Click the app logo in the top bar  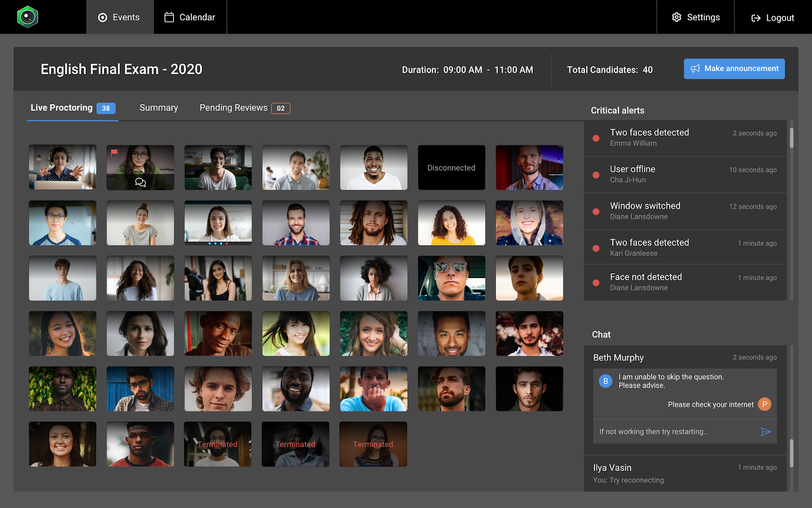pyautogui.click(x=27, y=17)
